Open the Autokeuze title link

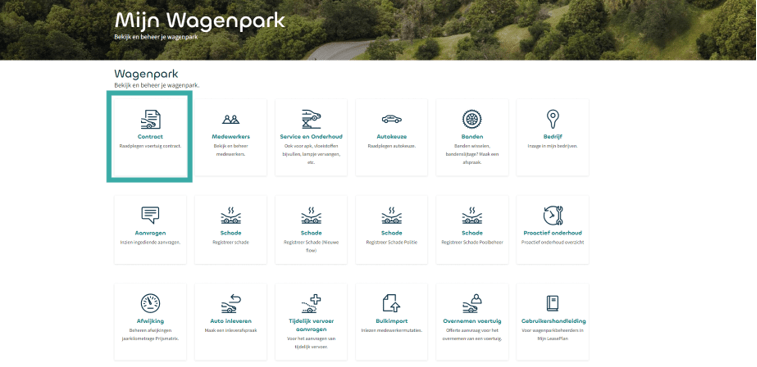coord(392,137)
